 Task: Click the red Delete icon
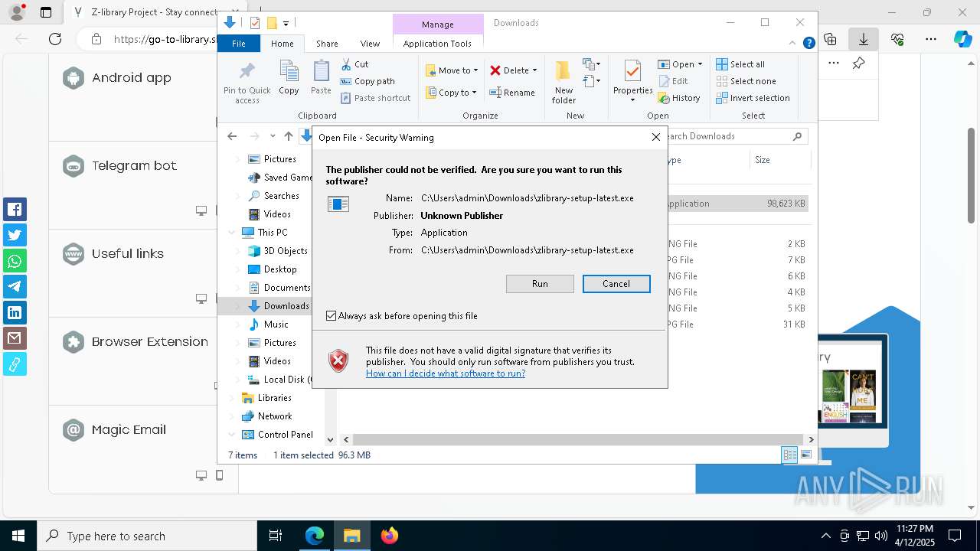pos(495,70)
